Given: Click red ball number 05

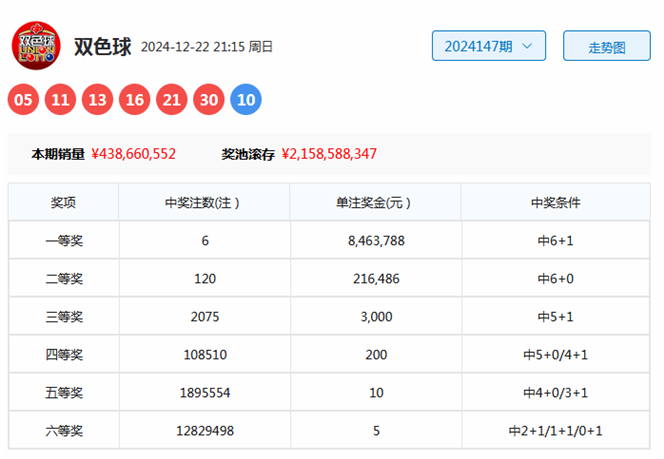Looking at the screenshot, I should 24,99.
